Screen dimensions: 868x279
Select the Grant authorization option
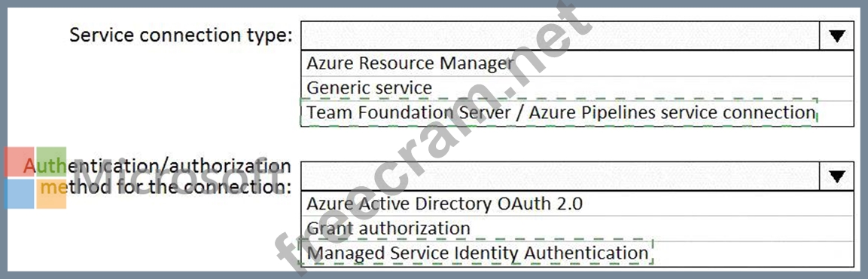tap(577, 228)
